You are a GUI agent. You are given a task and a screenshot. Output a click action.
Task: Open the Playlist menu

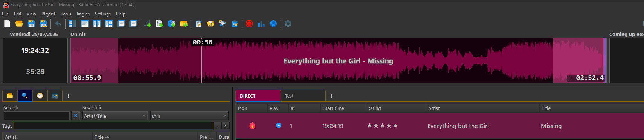[48, 14]
